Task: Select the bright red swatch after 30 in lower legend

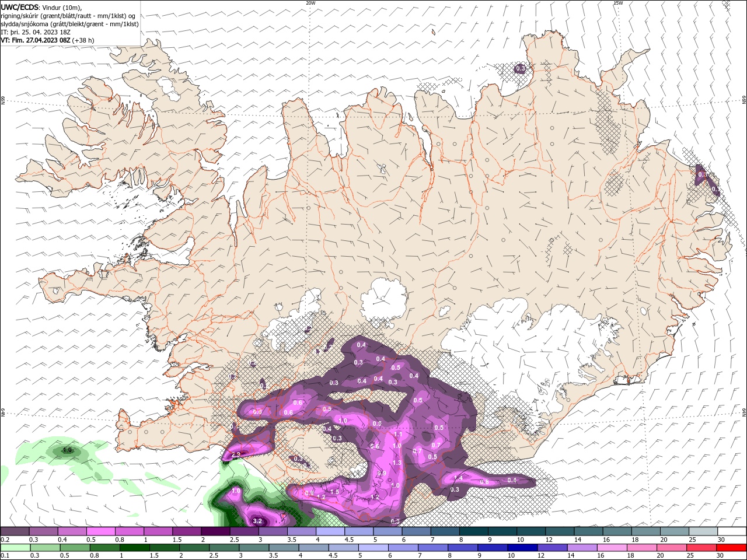Action: 730,548
